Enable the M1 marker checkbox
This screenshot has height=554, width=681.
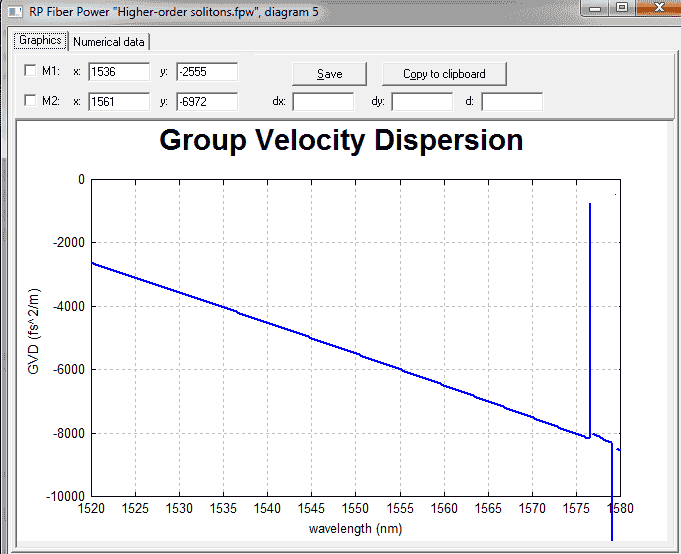pos(30,70)
